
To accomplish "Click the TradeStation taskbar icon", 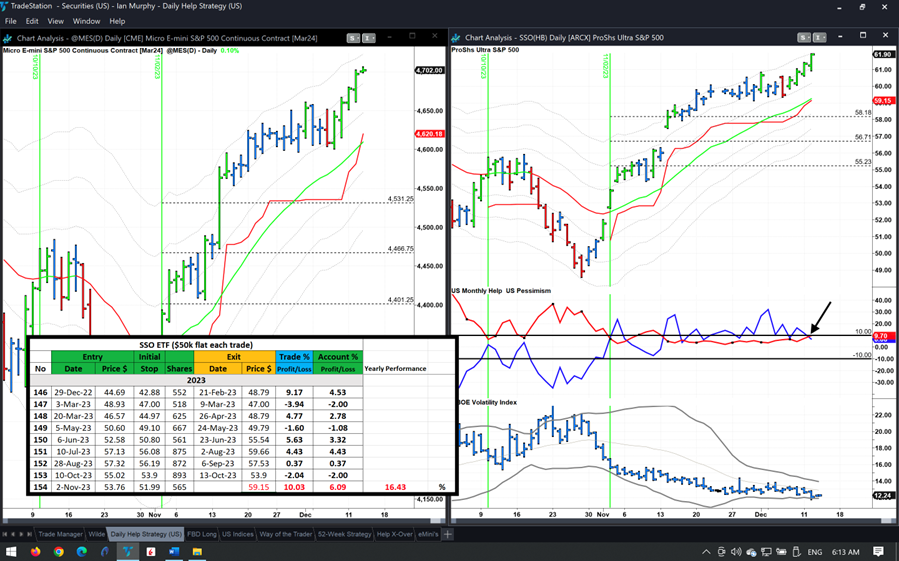I will (128, 552).
